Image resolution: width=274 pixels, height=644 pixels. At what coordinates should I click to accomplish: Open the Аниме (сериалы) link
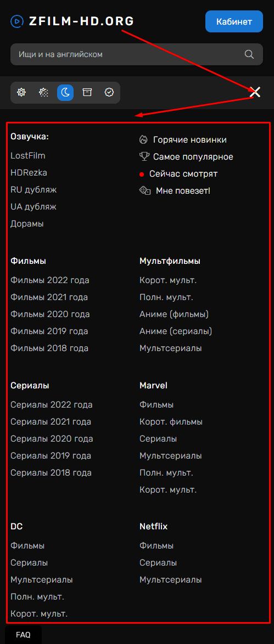(176, 331)
